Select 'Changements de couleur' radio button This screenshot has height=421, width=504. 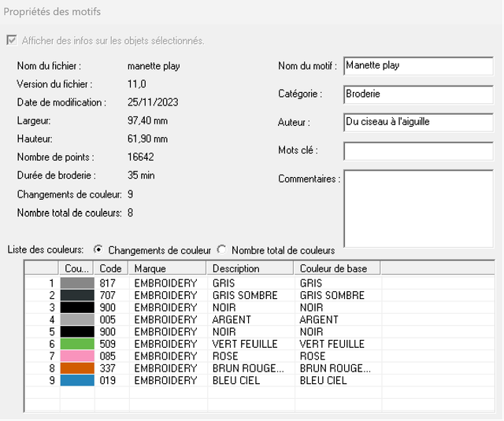pos(98,249)
